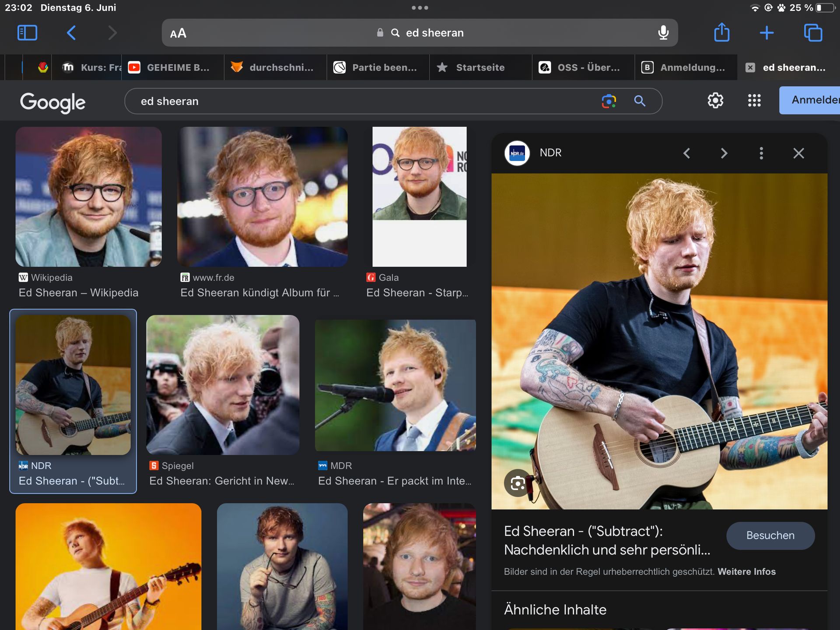Show the tab overview
Image resolution: width=840 pixels, height=630 pixels.
tap(813, 33)
